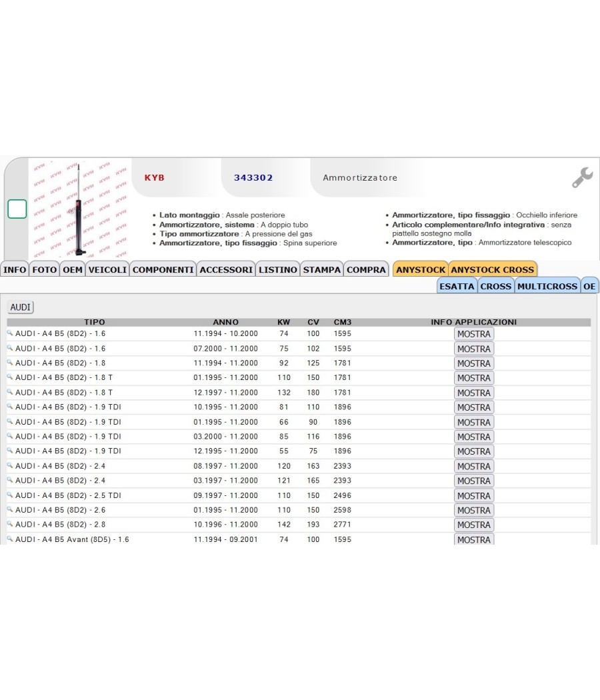The image size is (600, 700).
Task: Click the INFO APPLICAZIONI column header
Action: [473, 322]
